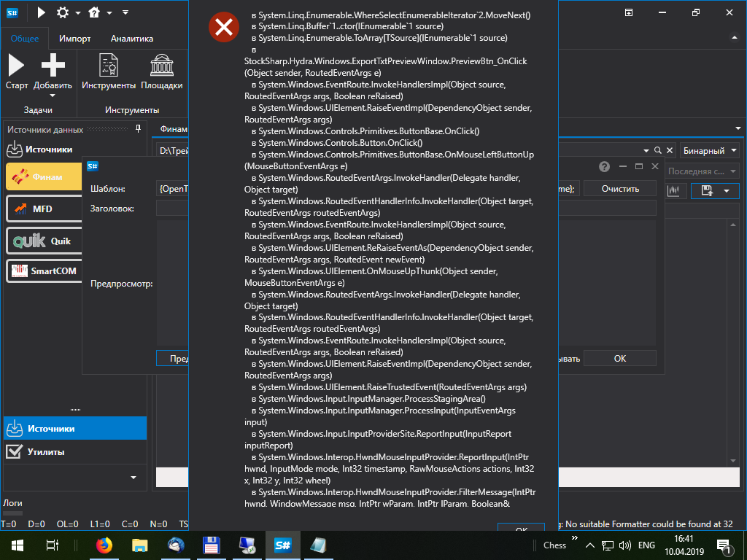Click the red error icon in error dialog

point(224,27)
